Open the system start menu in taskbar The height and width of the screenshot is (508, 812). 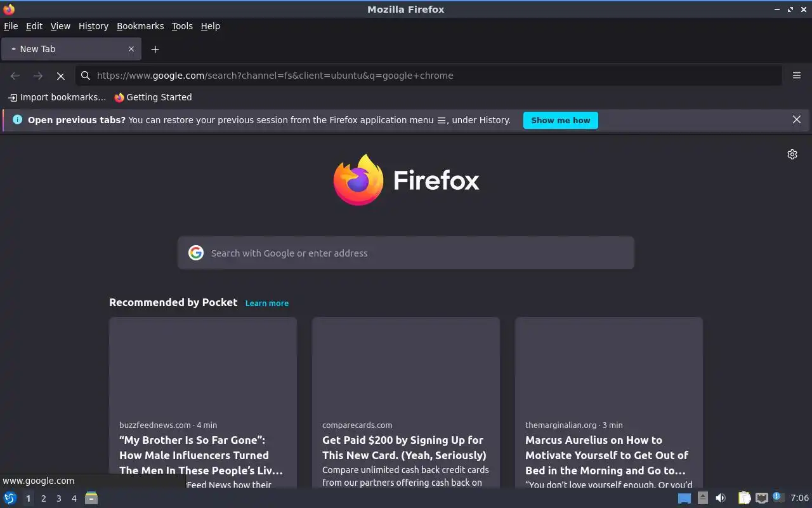tap(10, 498)
